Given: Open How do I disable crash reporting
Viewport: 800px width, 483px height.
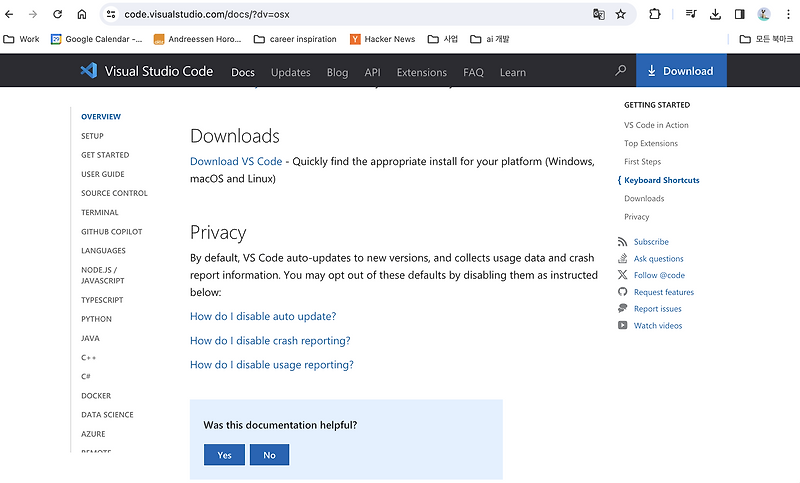Looking at the screenshot, I should tap(270, 341).
